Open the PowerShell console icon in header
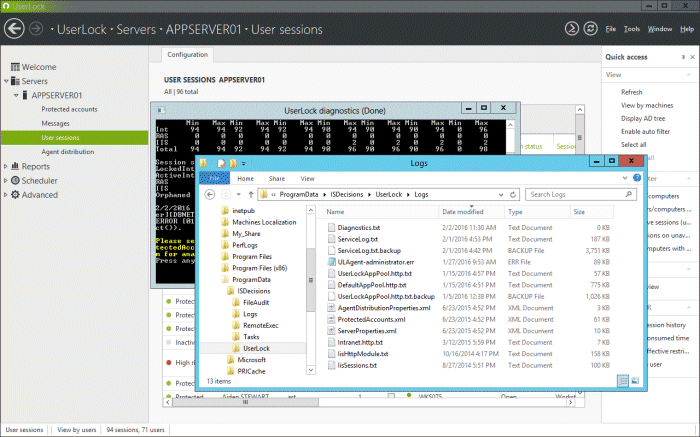This screenshot has width=700, height=437. coord(571,29)
